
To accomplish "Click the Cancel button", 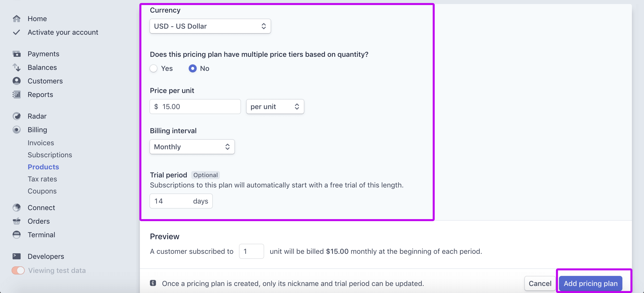I will pyautogui.click(x=539, y=283).
